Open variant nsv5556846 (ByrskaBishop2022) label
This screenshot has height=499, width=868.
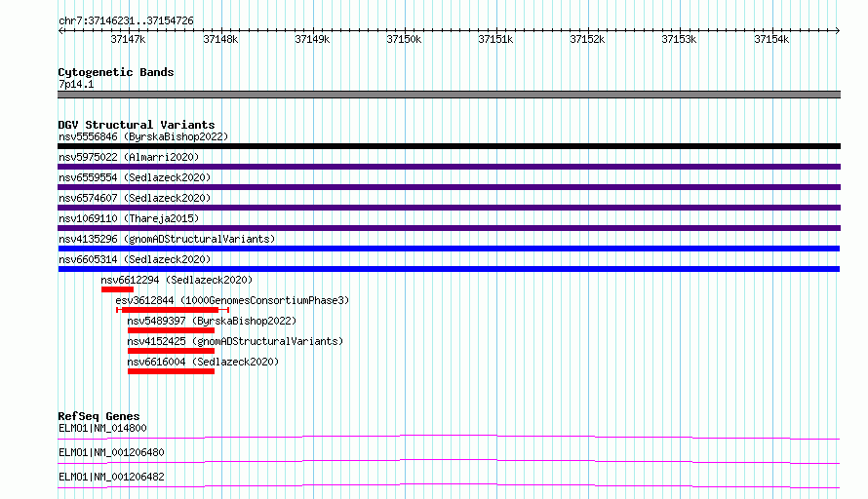143,136
